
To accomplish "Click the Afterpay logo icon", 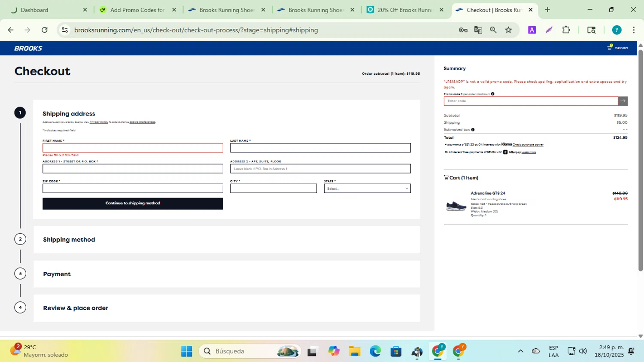I will pos(505,152).
